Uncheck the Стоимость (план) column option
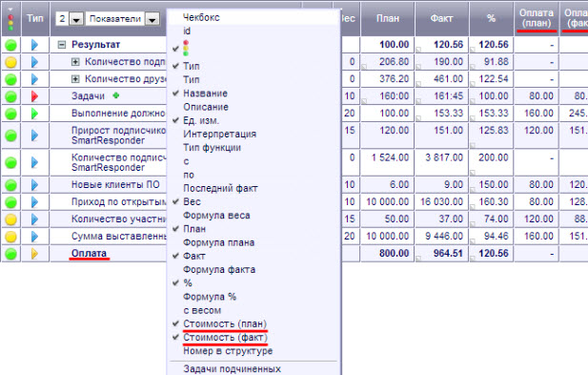Screen dimensions: 588x375 [225, 323]
